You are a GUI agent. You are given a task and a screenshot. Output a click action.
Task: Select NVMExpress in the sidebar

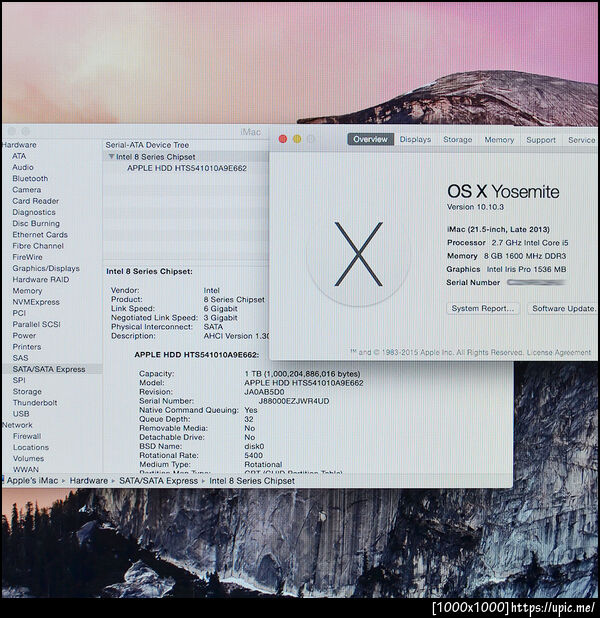(x=36, y=302)
